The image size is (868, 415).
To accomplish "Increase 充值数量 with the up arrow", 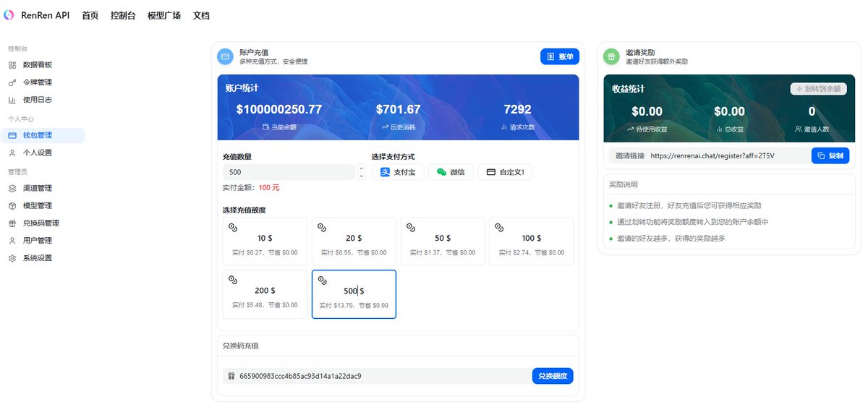I will click(362, 168).
